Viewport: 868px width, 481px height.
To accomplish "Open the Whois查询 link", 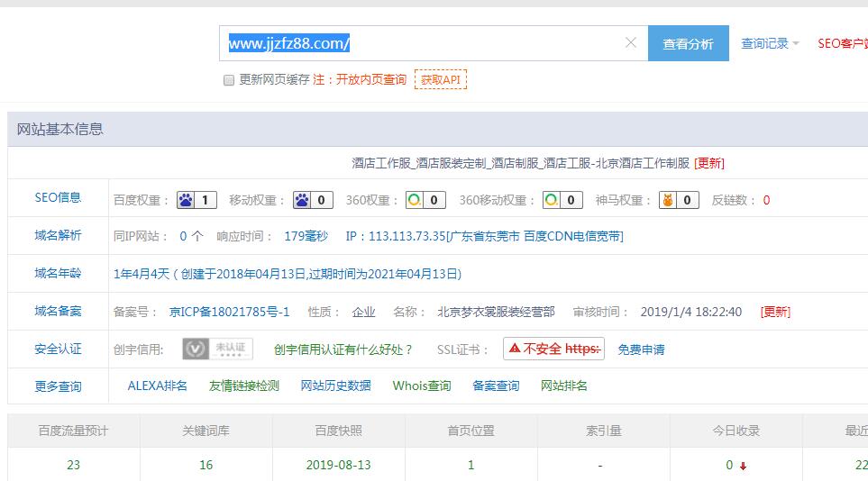I will tap(422, 386).
